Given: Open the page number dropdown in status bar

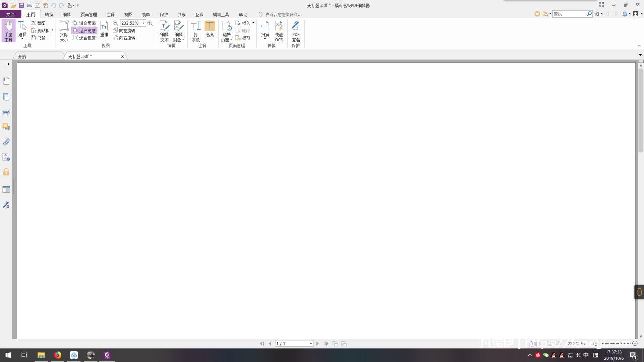Looking at the screenshot, I should [311, 344].
